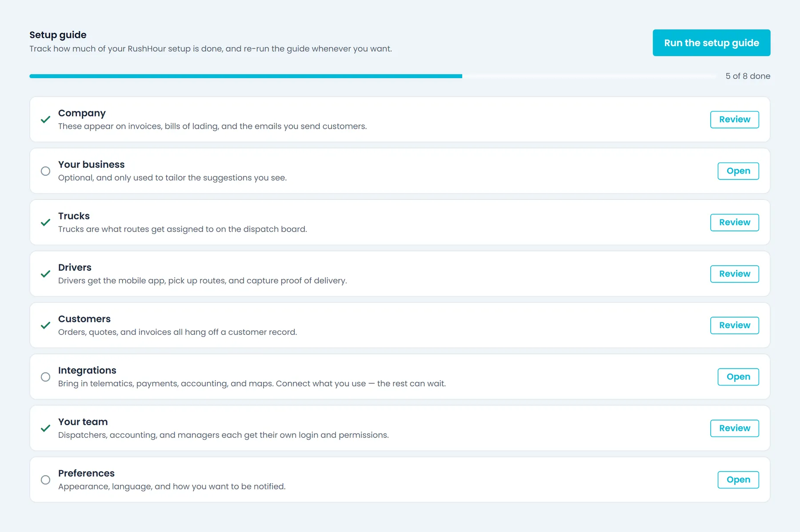Click the green checkmark beside Drivers
This screenshot has height=532, width=800.
(45, 274)
